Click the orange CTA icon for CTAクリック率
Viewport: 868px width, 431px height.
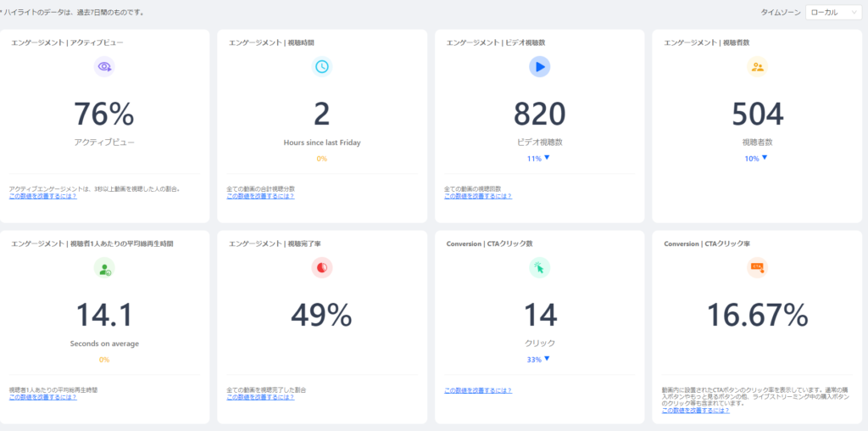(757, 269)
